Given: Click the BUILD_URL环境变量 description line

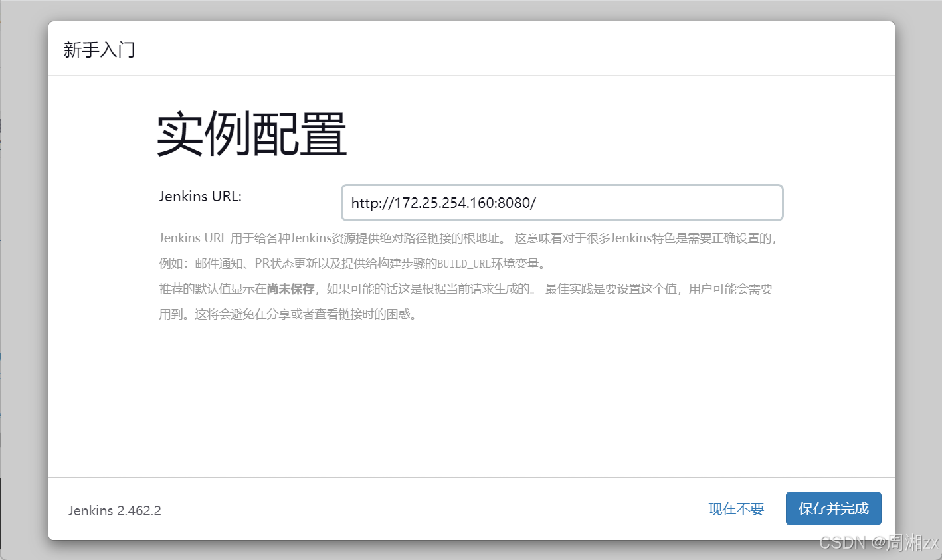Looking at the screenshot, I should (354, 264).
